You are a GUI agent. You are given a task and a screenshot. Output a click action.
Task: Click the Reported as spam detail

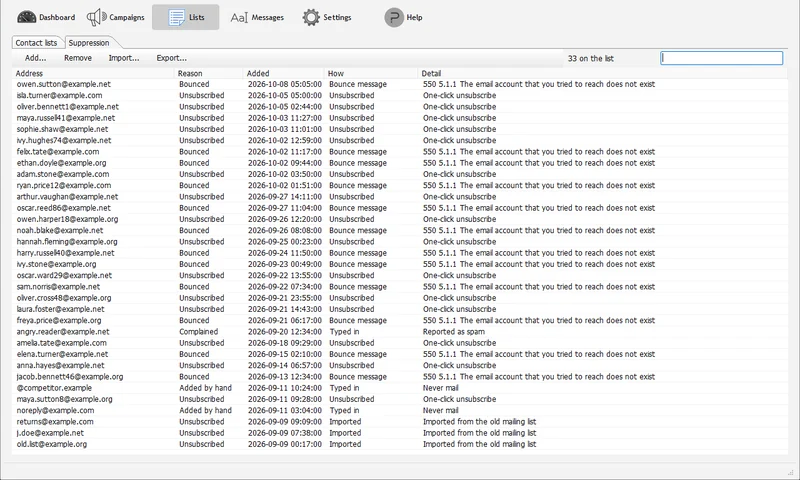[454, 332]
